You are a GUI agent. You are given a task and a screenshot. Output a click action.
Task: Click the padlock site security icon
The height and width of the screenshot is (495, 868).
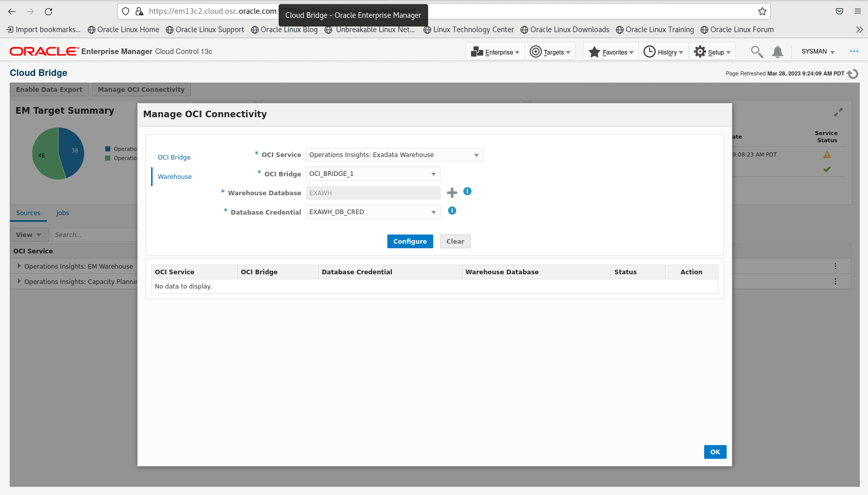pos(139,11)
